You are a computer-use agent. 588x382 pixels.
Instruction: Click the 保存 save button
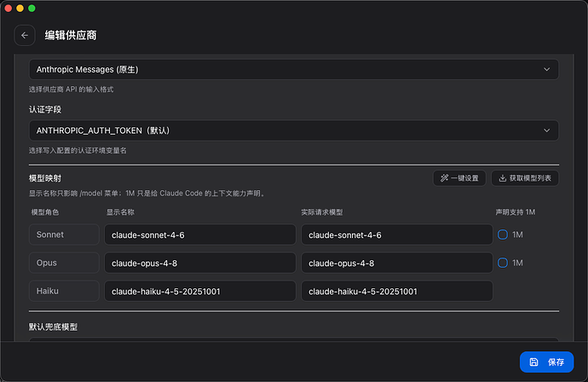[546, 362]
